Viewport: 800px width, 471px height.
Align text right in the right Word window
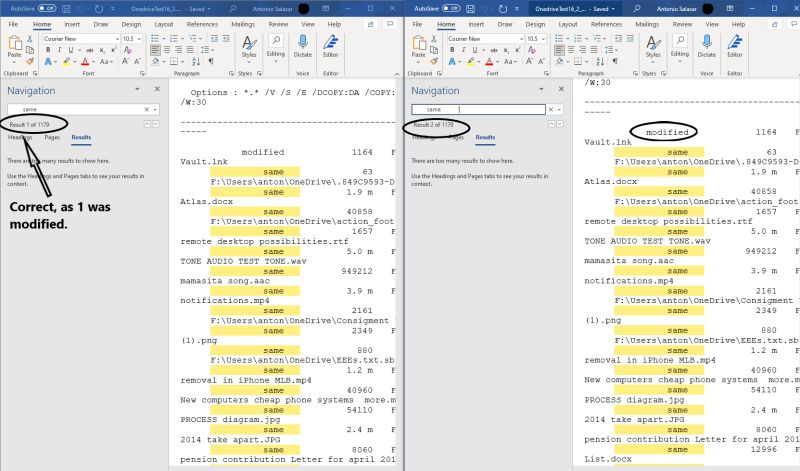(x=583, y=50)
